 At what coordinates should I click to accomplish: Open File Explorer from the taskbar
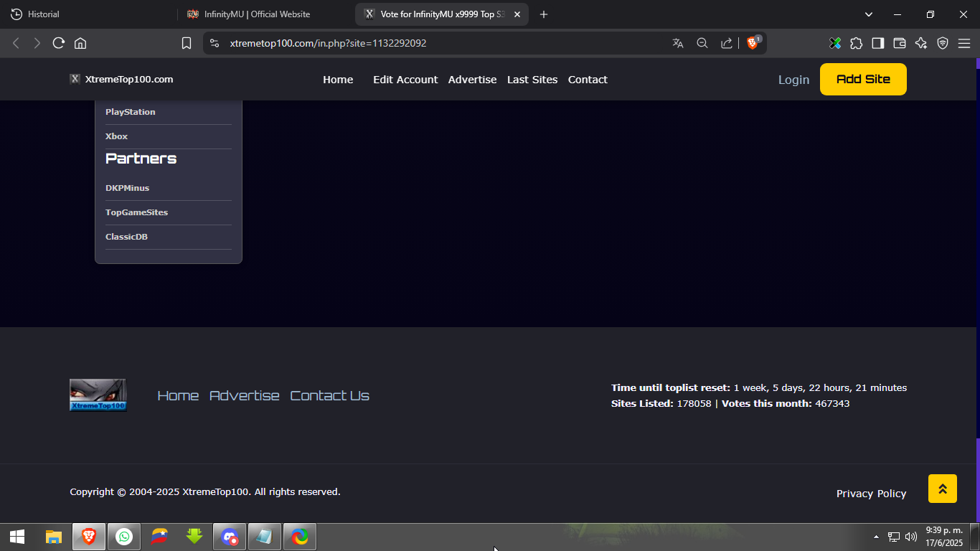tap(54, 537)
